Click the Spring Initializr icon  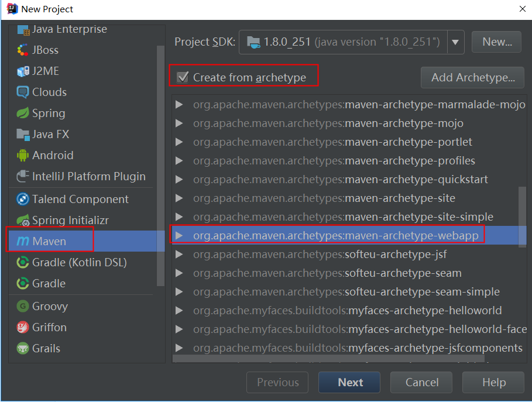[x=23, y=221]
